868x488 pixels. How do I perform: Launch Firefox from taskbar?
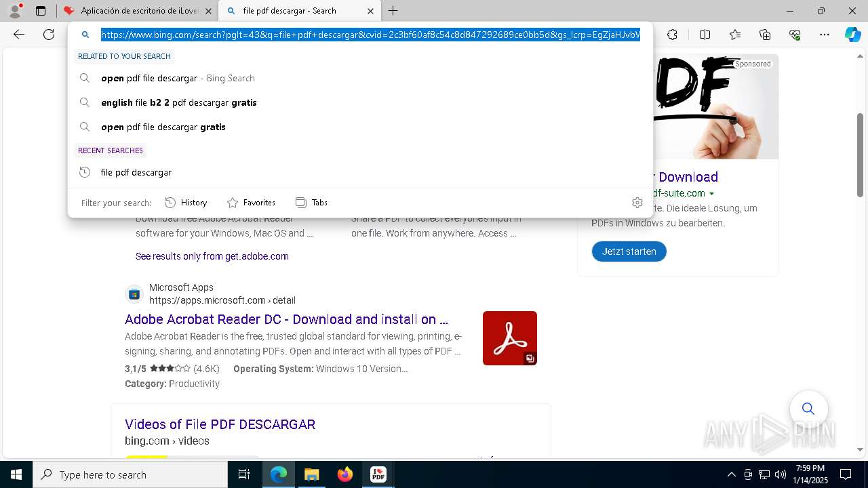pos(344,474)
